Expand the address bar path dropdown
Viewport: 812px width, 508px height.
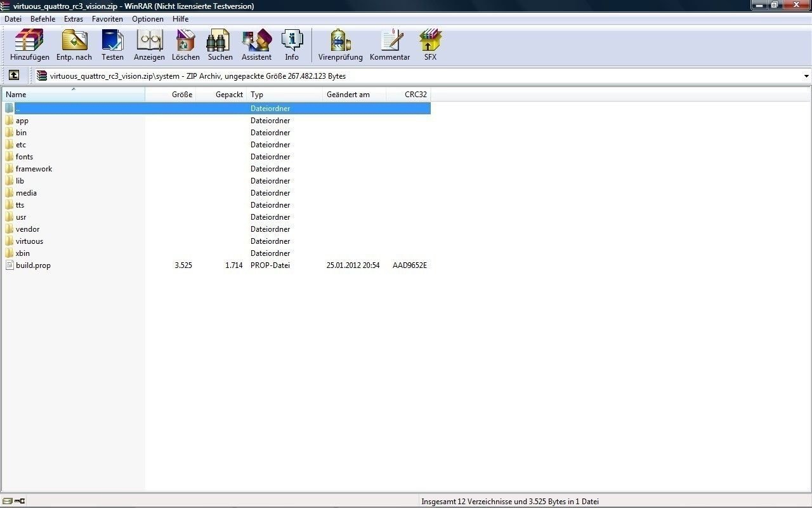(x=806, y=76)
